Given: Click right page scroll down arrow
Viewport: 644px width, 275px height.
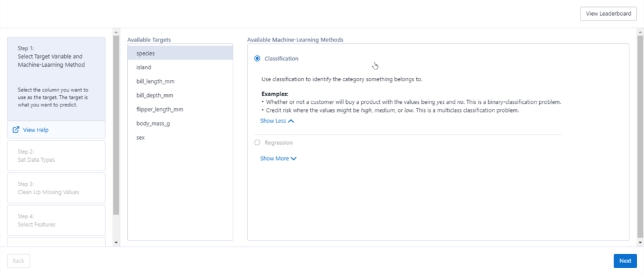Looking at the screenshot, I should (640, 243).
